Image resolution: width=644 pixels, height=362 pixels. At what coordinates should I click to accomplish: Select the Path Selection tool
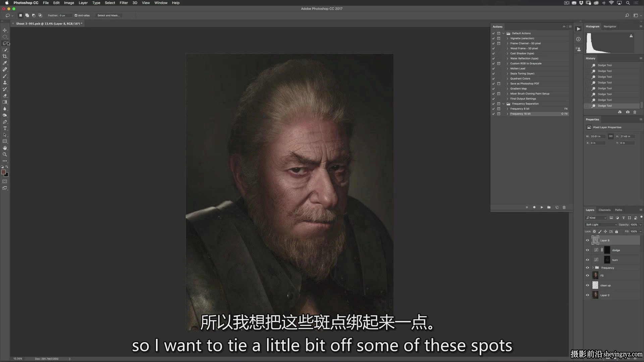[x=5, y=135]
